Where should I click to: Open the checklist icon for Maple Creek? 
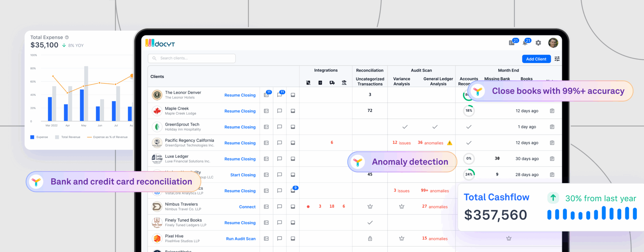[x=266, y=111]
